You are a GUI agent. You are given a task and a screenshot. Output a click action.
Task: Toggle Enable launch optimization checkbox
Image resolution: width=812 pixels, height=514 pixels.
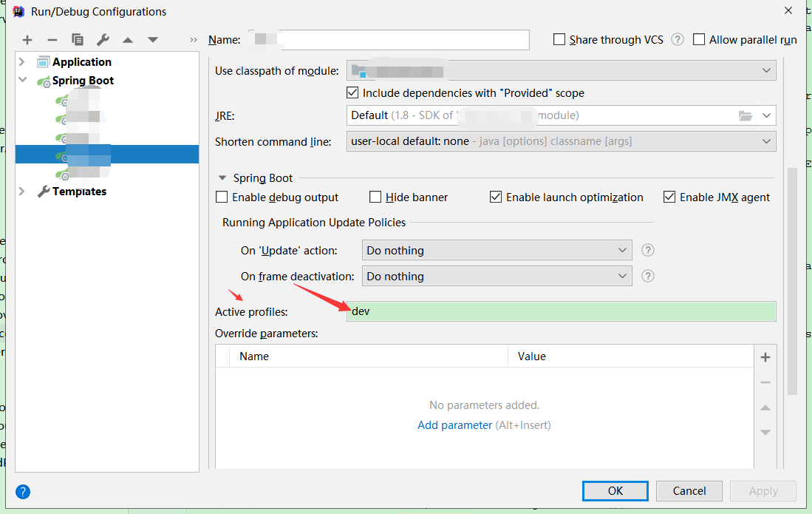click(x=496, y=197)
